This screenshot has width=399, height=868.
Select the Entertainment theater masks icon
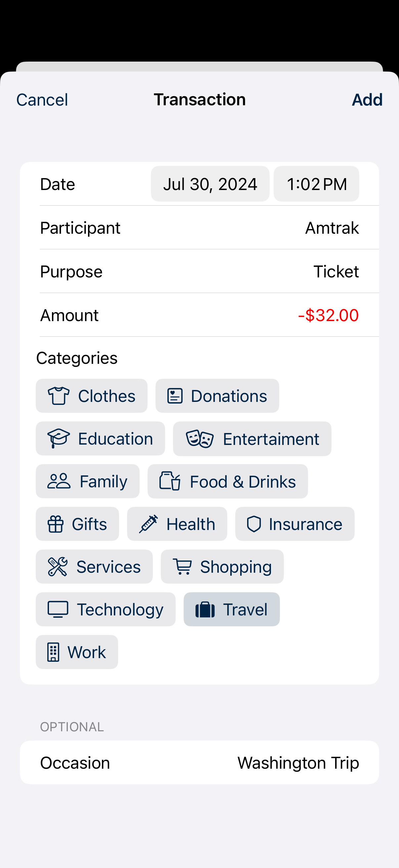click(200, 439)
